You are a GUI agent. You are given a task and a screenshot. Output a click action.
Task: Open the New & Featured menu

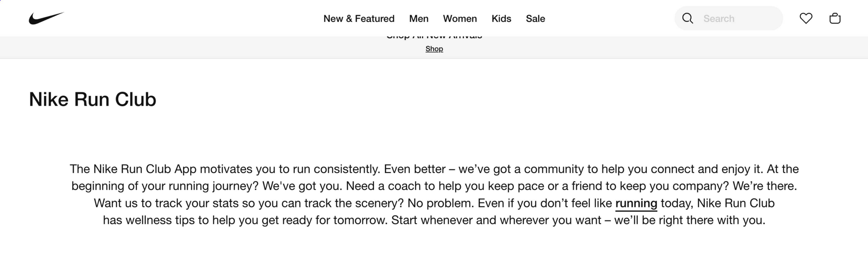click(x=359, y=19)
